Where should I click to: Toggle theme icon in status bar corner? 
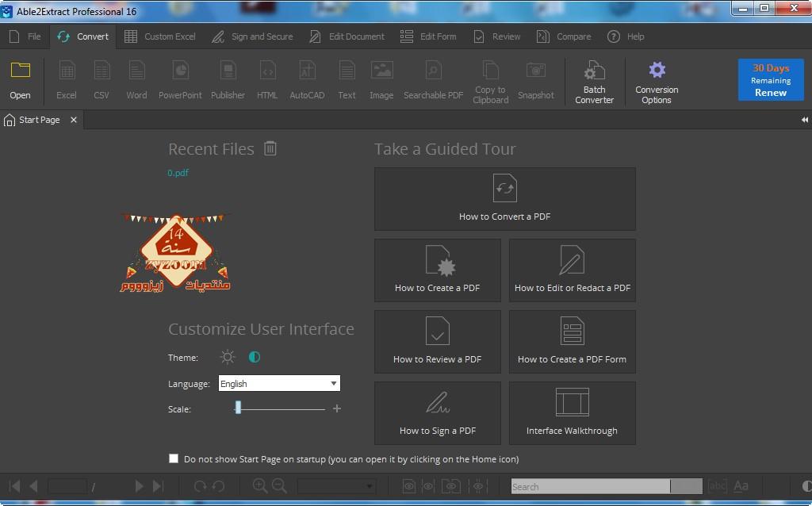(806, 486)
